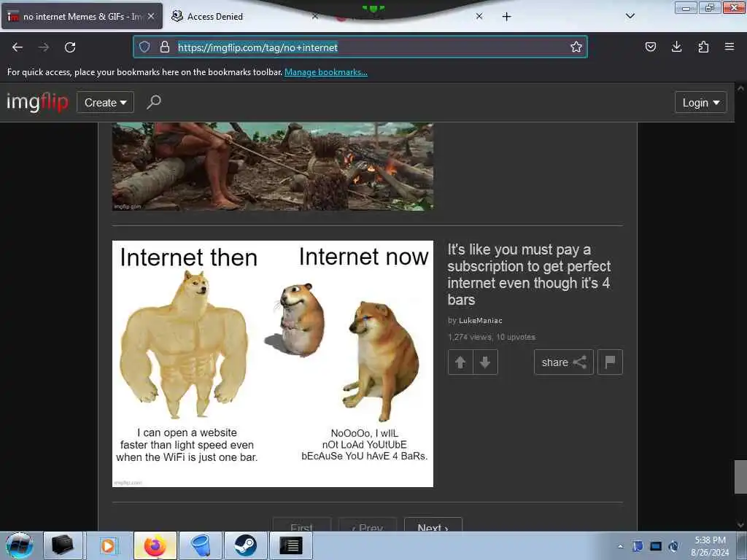Screen dimensions: 747x560
Task: Reload the current imgflip page
Action: click(x=70, y=47)
